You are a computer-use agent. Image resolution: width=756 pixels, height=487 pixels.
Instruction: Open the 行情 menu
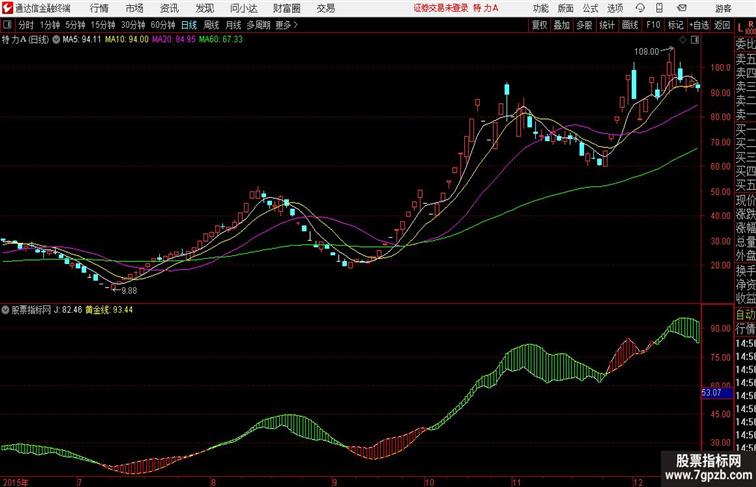tap(99, 8)
